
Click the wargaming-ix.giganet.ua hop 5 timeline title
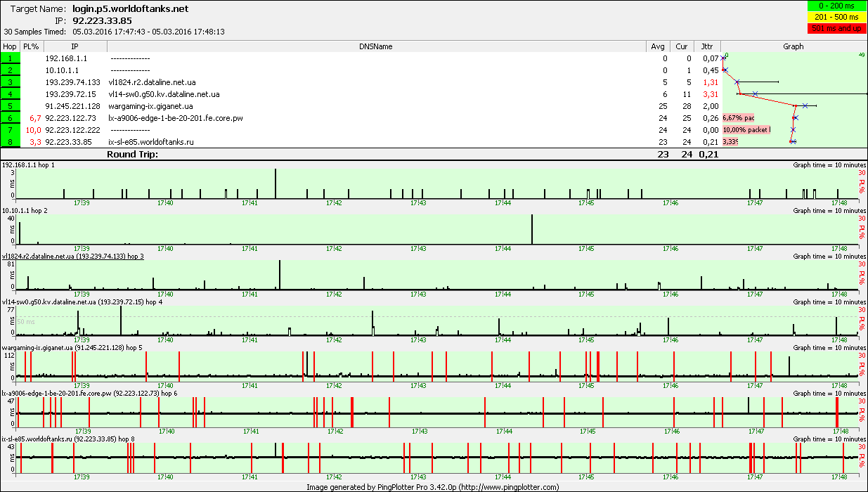point(72,347)
